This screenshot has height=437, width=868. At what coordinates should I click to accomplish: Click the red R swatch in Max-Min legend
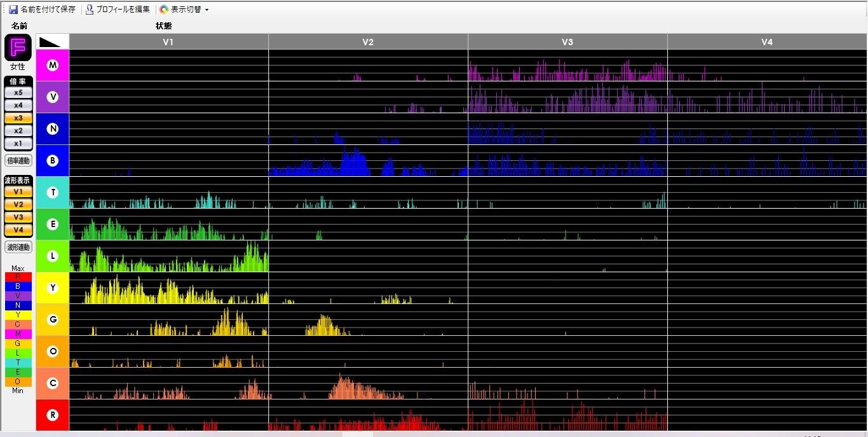tap(18, 277)
